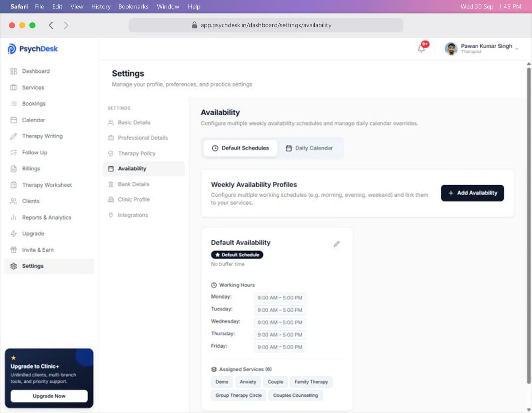Screen dimensions: 532x413
Task: Open Invite & Earn page
Action: point(49,250)
